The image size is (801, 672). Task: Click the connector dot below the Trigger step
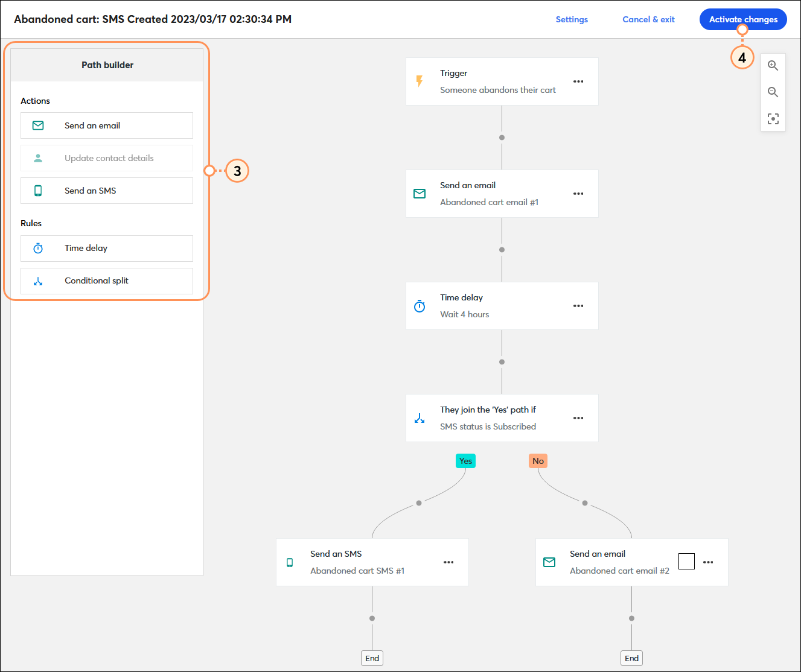pos(502,138)
